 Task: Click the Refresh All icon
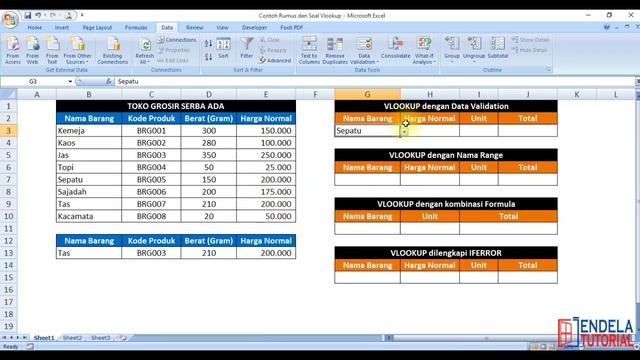[x=145, y=44]
